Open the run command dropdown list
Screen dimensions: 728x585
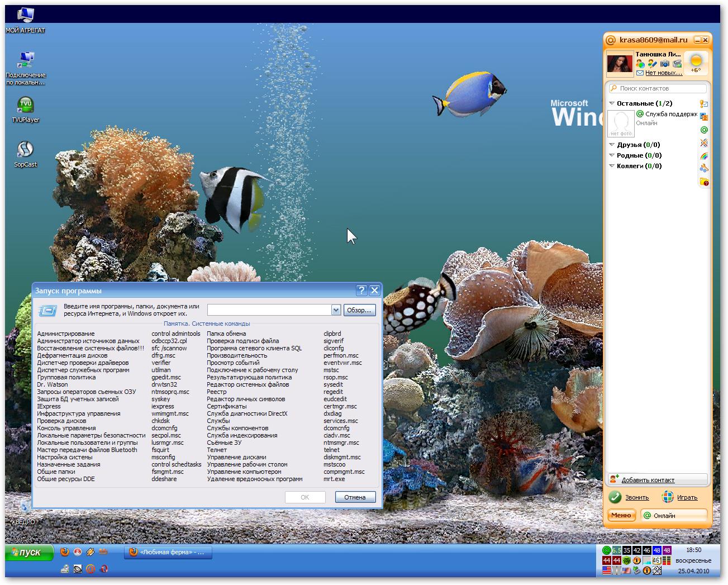pos(336,310)
